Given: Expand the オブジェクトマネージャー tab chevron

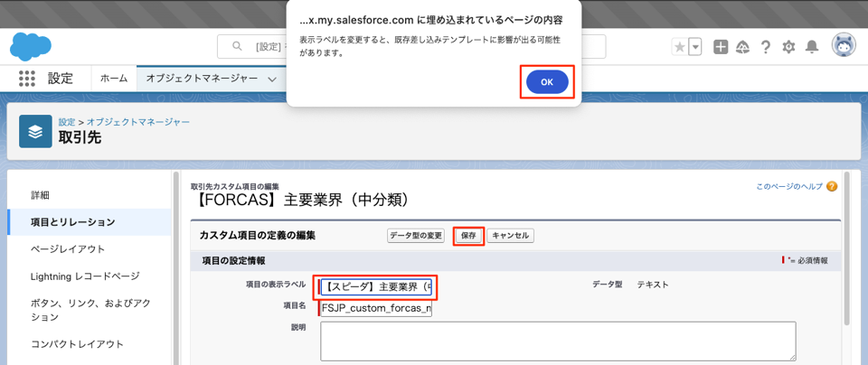Looking at the screenshot, I should click(x=272, y=80).
